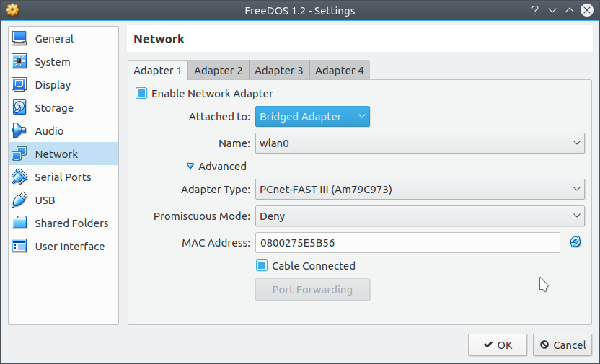Toggle Enable Network Adapter checkbox
Screen dimensions: 600x364
click(x=141, y=93)
